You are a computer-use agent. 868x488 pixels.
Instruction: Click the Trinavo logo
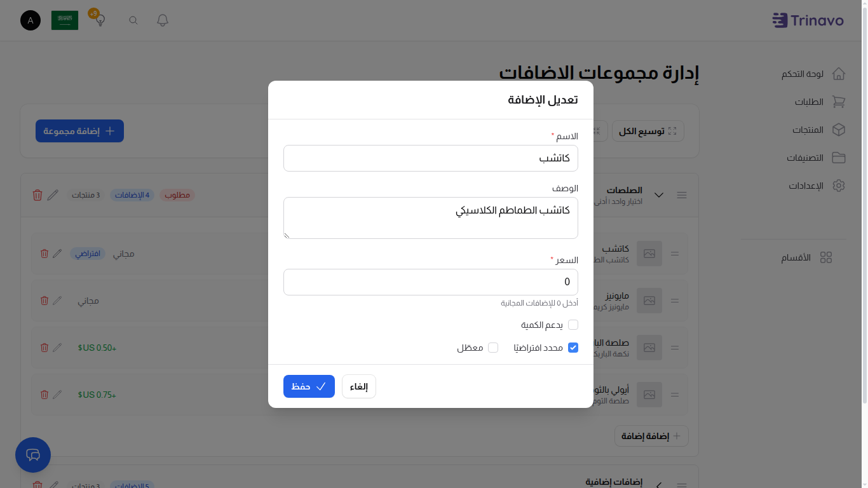click(808, 20)
